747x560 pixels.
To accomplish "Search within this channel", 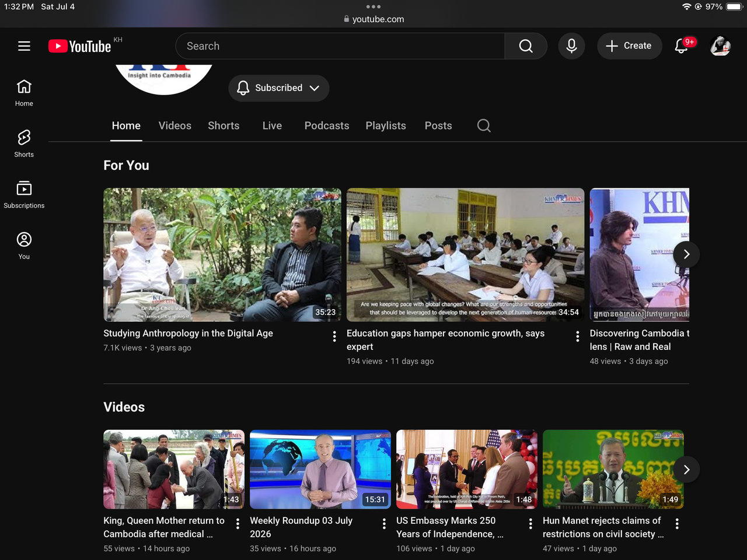I will [484, 125].
